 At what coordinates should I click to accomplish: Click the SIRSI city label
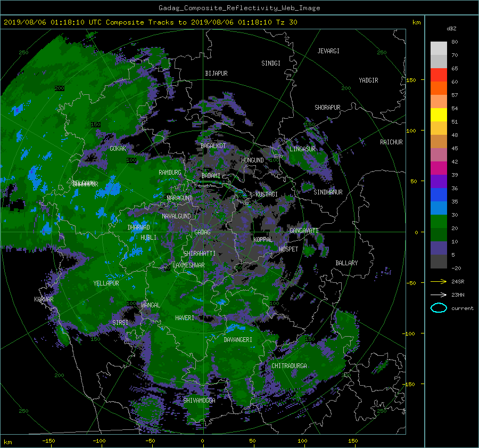pos(120,323)
